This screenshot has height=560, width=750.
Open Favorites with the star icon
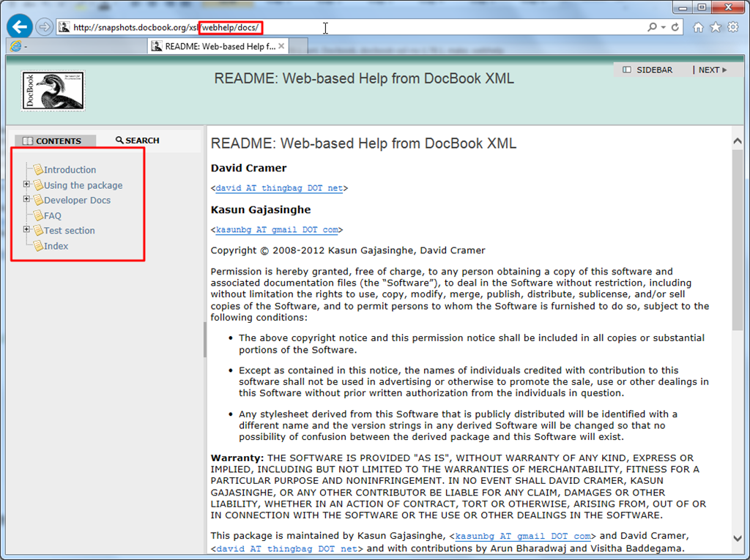point(716,27)
